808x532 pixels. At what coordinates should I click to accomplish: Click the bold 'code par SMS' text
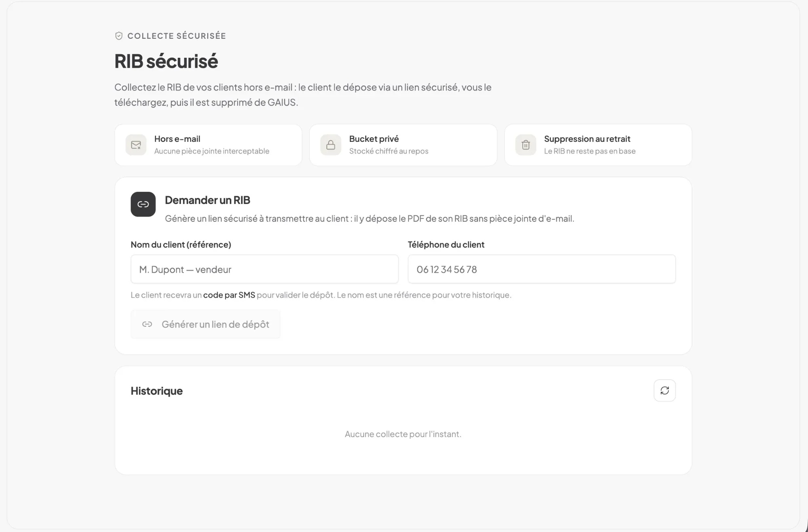pos(229,295)
